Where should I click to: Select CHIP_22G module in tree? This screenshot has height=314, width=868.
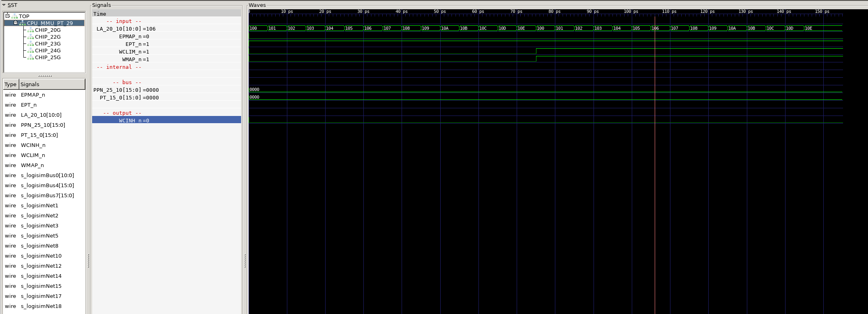[x=47, y=37]
